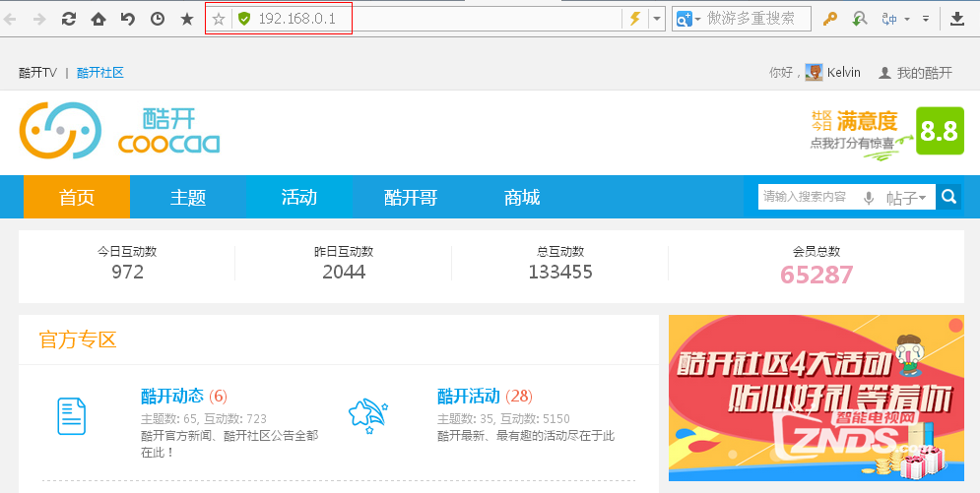Click the 官方专区 section heading
The width and height of the screenshot is (980, 493).
78,340
